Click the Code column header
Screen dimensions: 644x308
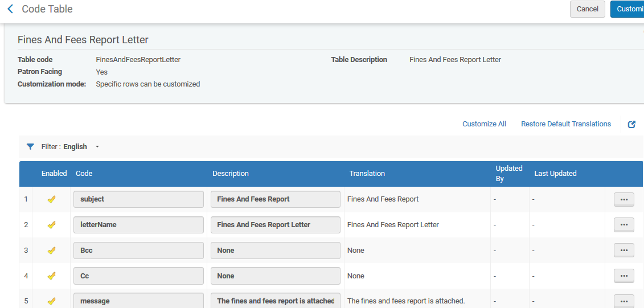click(84, 174)
